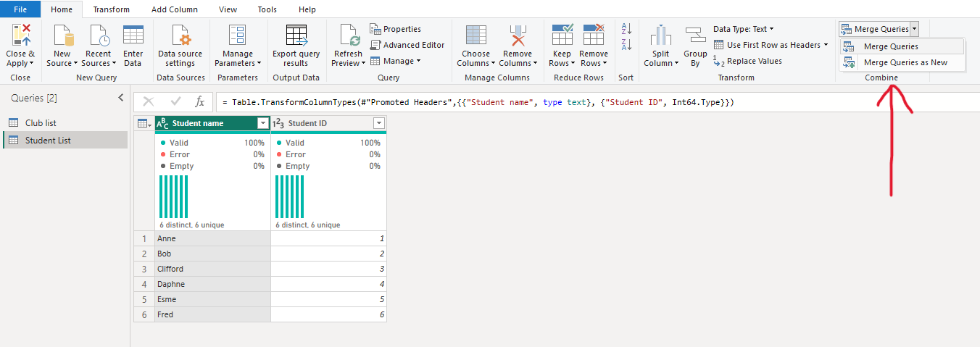Open the Add Column tab
980x347 pixels.
click(174, 9)
